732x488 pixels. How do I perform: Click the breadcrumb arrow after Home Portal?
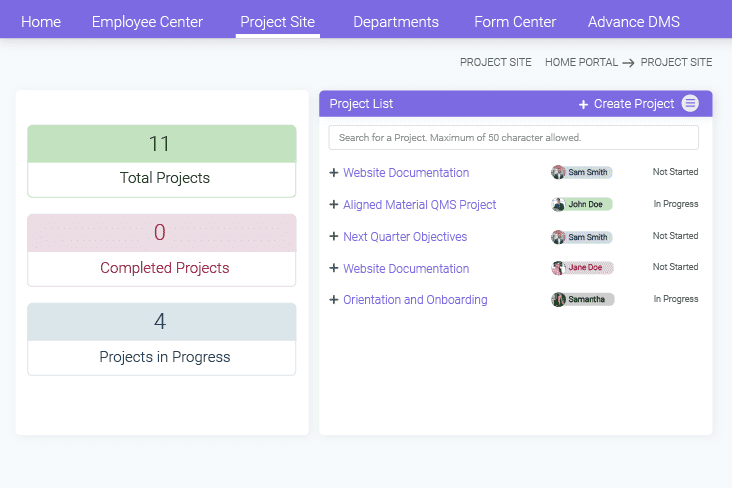click(x=628, y=63)
